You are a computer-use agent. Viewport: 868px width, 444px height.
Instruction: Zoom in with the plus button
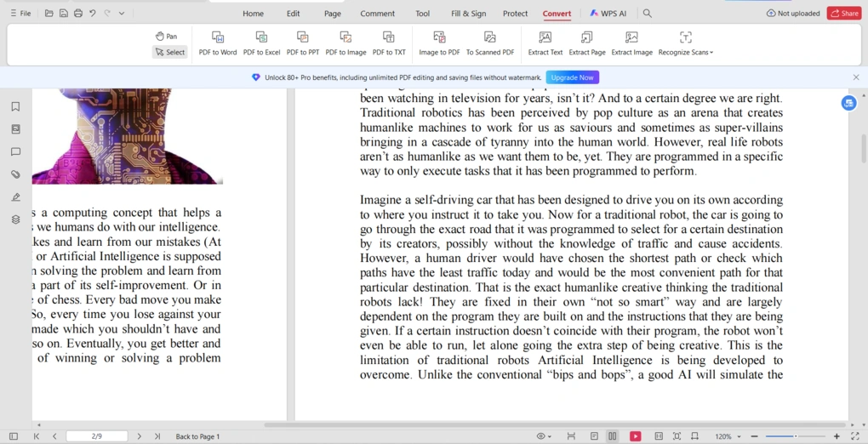[x=837, y=436]
